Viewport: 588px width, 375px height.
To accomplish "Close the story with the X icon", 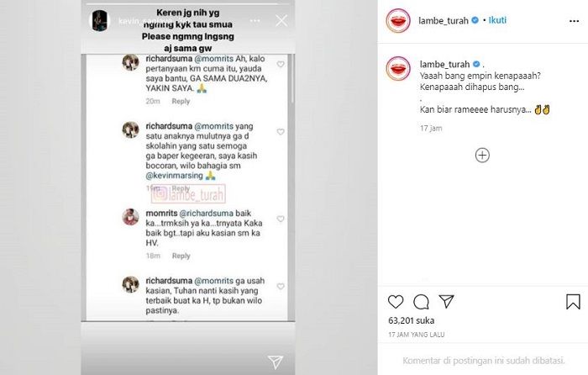I will [281, 21].
